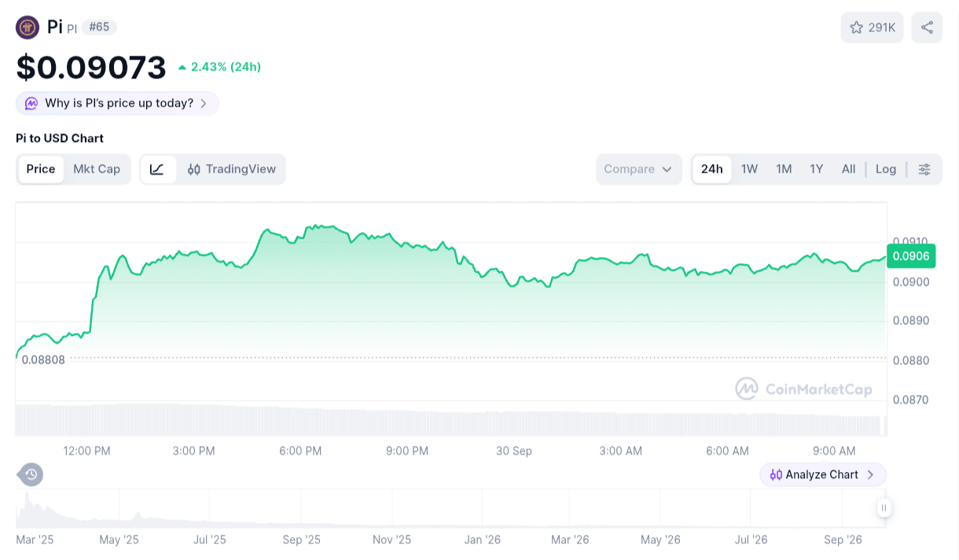Toggle the Log scale option
Image resolution: width=959 pixels, height=560 pixels.
886,169
